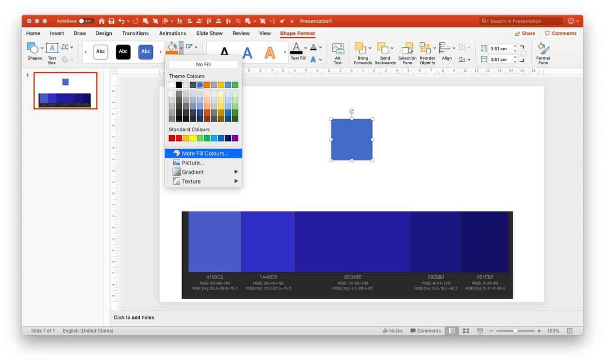Undo the last action

(121, 21)
